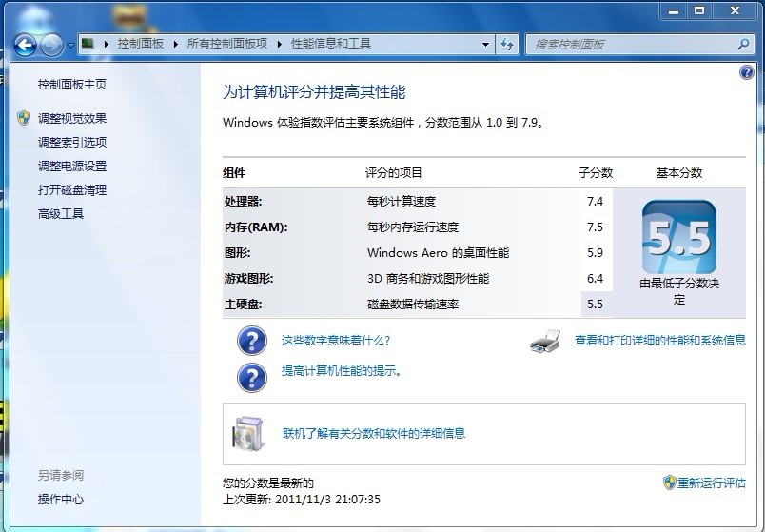Select the 主硬盘 row label
Screen dimensions: 765x532
click(x=243, y=305)
